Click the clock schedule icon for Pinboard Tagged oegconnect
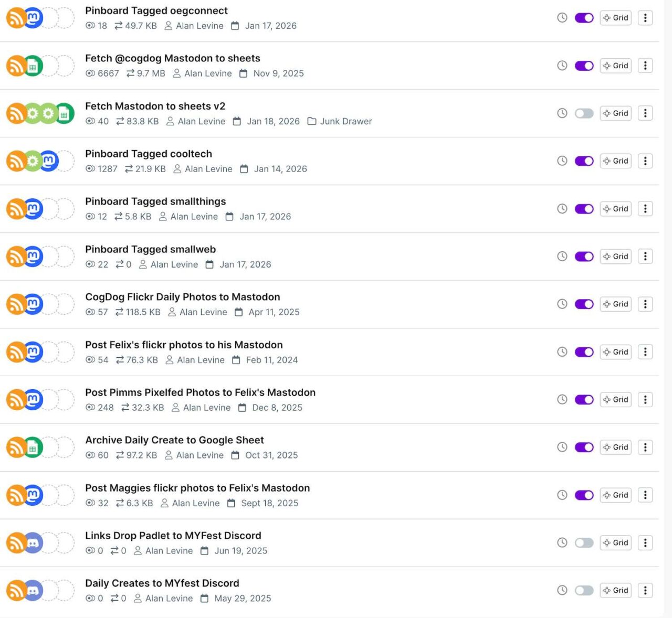This screenshot has width=672, height=618. [x=562, y=18]
